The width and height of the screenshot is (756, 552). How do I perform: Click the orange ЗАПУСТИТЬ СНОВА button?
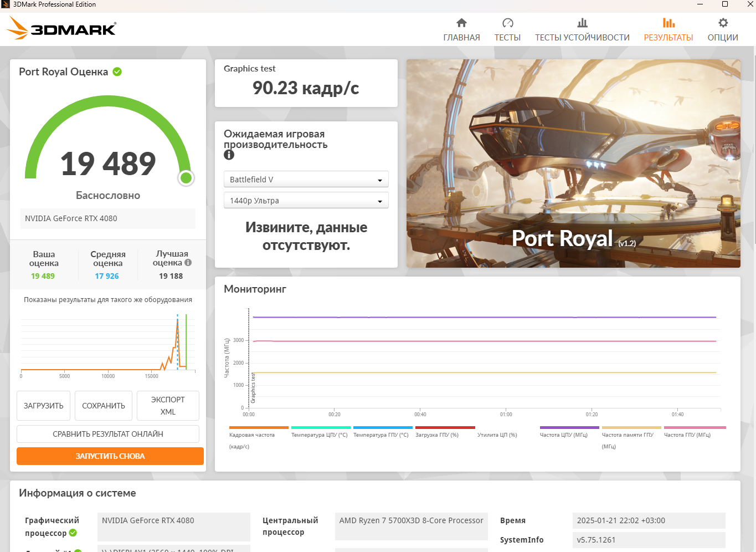pyautogui.click(x=110, y=456)
